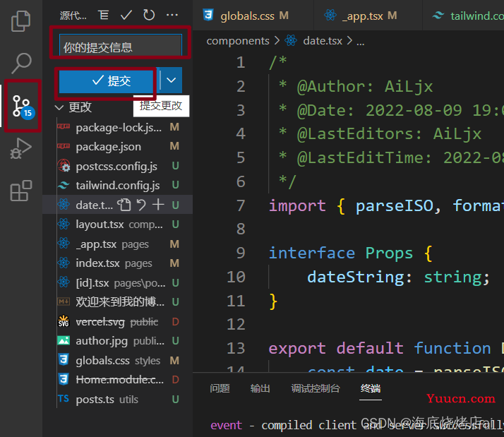Click 'event - compiled client' terminal output
The image size is (504, 437).
[284, 425]
